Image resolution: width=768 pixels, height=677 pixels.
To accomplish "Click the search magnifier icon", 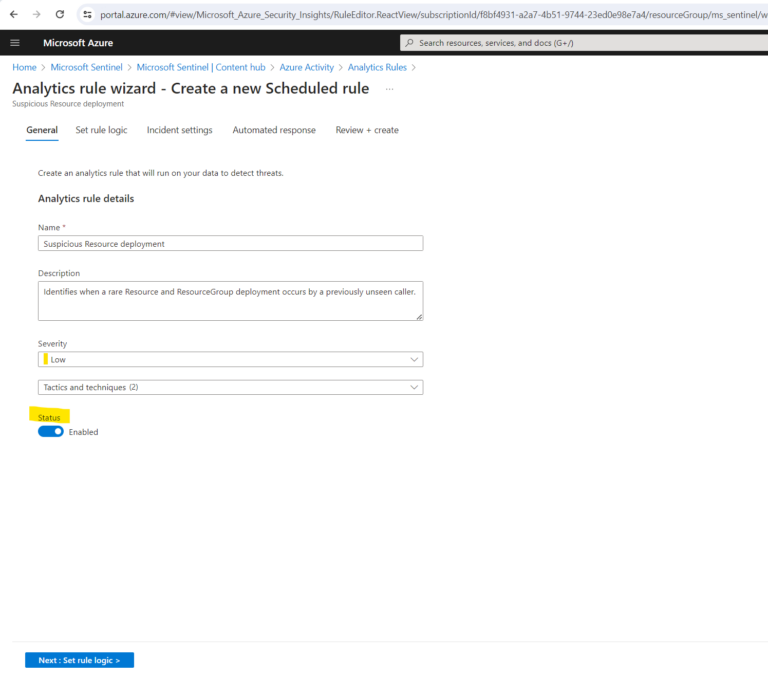I will click(x=409, y=43).
